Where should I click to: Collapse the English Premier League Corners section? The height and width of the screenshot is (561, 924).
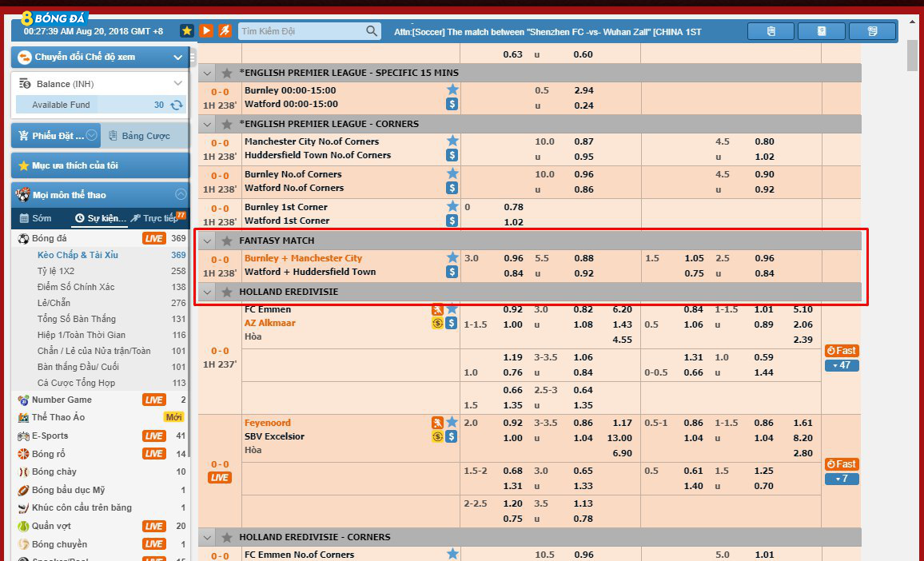pos(208,125)
